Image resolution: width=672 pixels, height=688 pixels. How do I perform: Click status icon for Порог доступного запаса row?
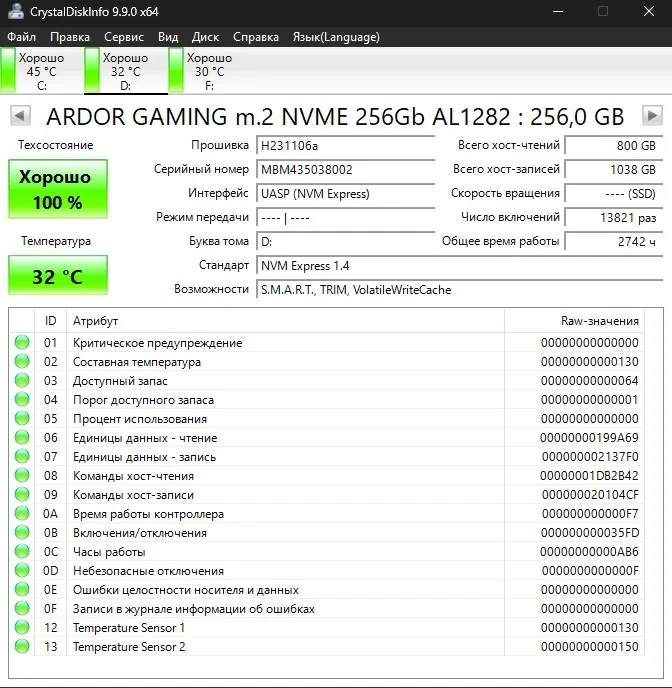[x=22, y=399]
